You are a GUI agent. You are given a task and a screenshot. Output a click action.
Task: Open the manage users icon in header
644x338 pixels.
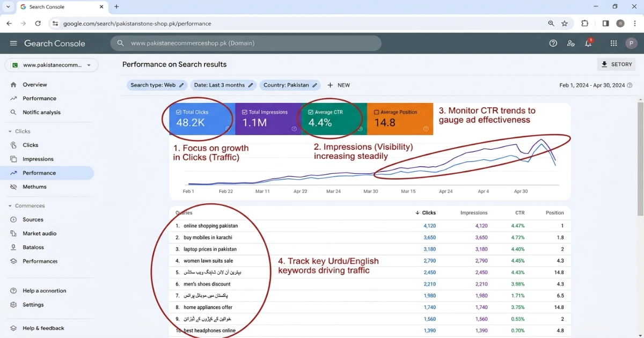(x=571, y=43)
